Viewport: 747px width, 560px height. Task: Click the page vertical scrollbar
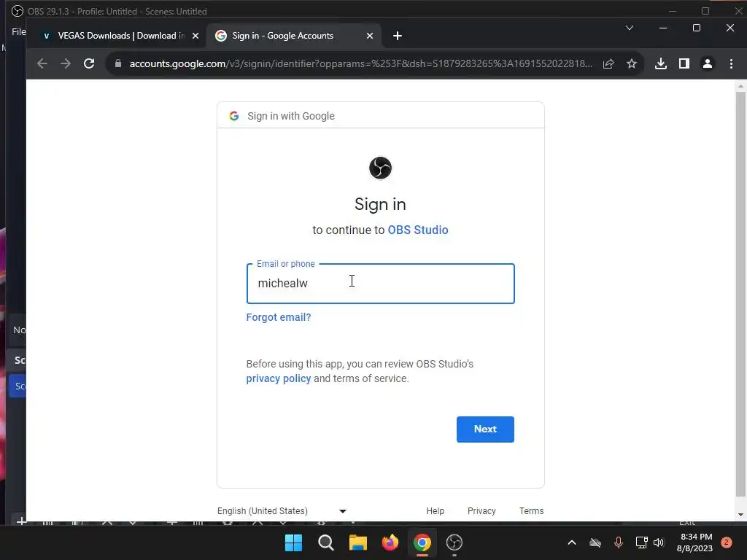coord(740,295)
